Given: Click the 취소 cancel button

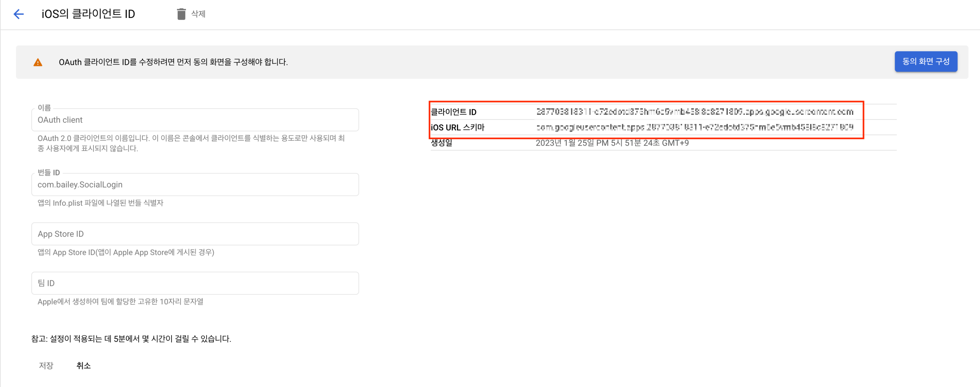Looking at the screenshot, I should click(x=83, y=365).
